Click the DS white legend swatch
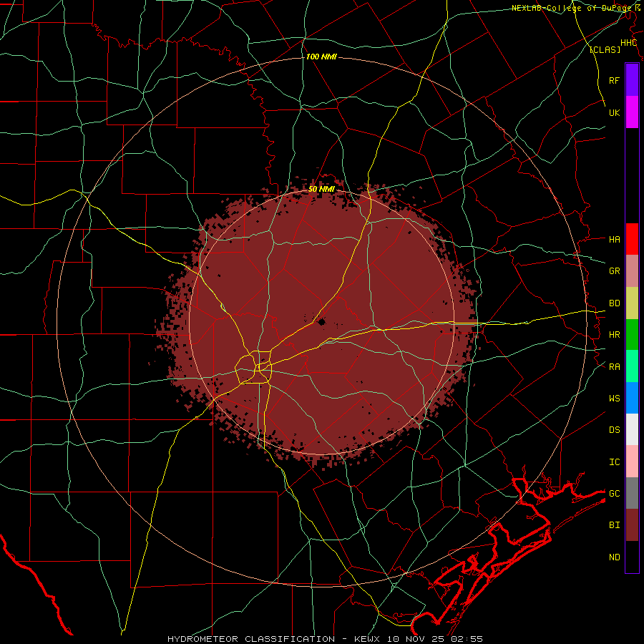 point(632,429)
